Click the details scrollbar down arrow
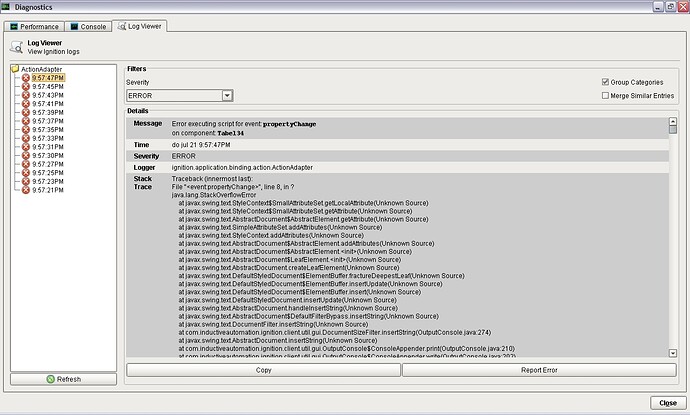The height and width of the screenshot is (415, 690). 673,353
